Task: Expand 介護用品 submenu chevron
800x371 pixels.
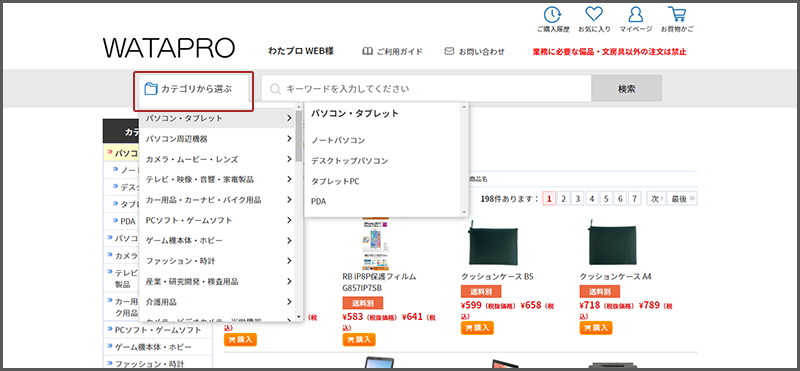Action: (x=289, y=302)
